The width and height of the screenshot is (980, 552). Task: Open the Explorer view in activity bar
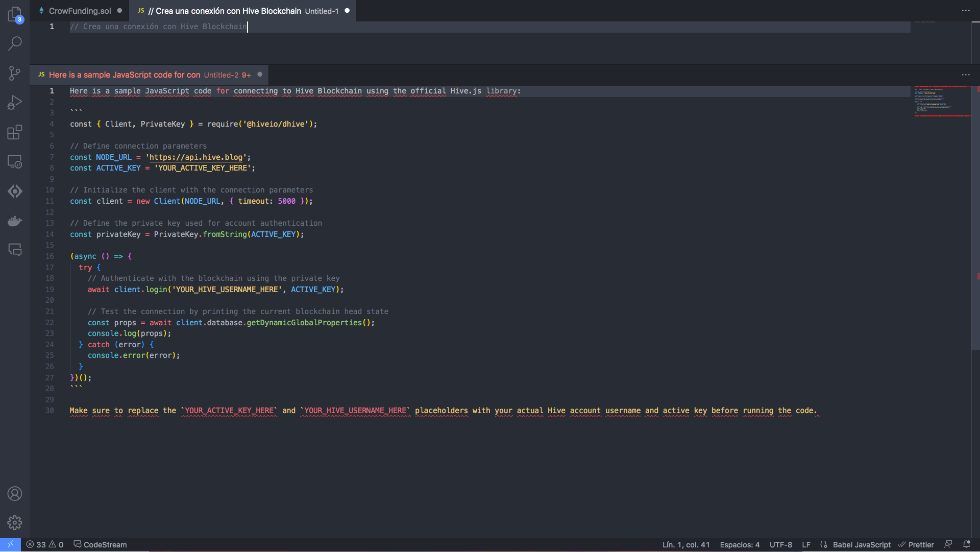pyautogui.click(x=15, y=14)
